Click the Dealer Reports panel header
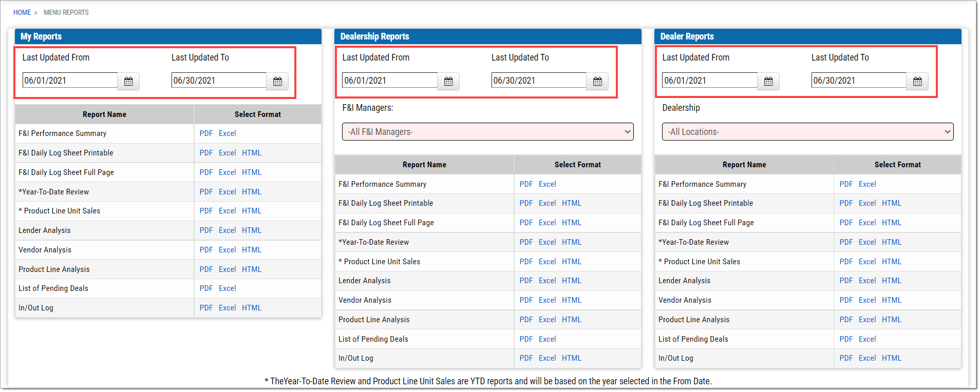The height and width of the screenshot is (392, 980). (808, 36)
